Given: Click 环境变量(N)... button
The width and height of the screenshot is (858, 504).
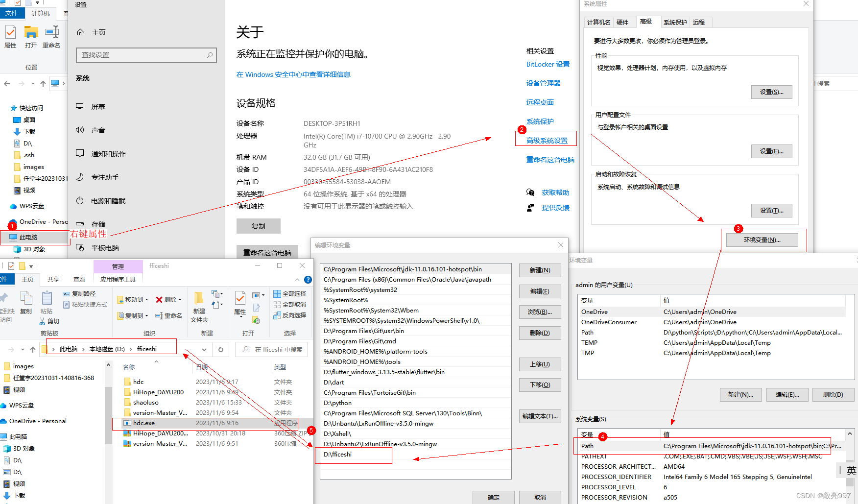Looking at the screenshot, I should [x=762, y=240].
